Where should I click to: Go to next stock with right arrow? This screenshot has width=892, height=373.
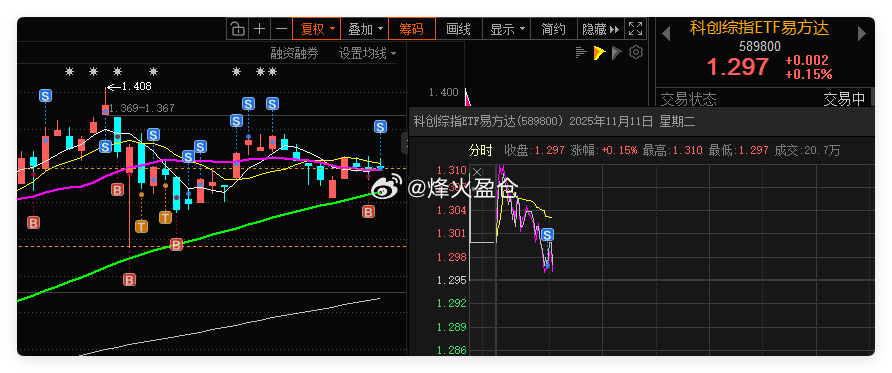click(862, 33)
